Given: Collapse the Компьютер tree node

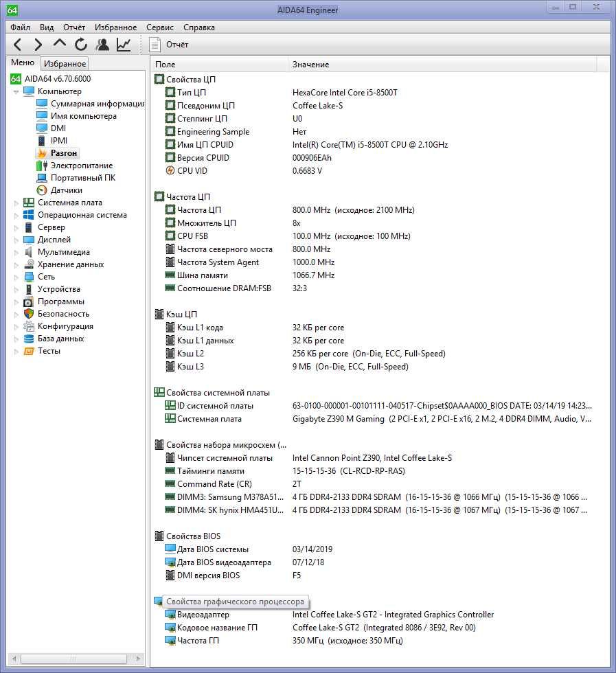Looking at the screenshot, I should tap(16, 91).
